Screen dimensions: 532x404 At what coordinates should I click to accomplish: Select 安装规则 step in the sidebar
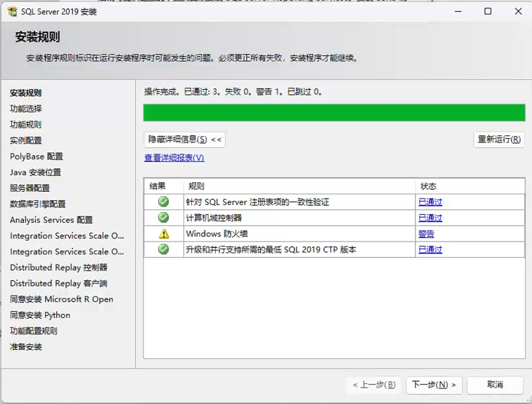pos(26,93)
